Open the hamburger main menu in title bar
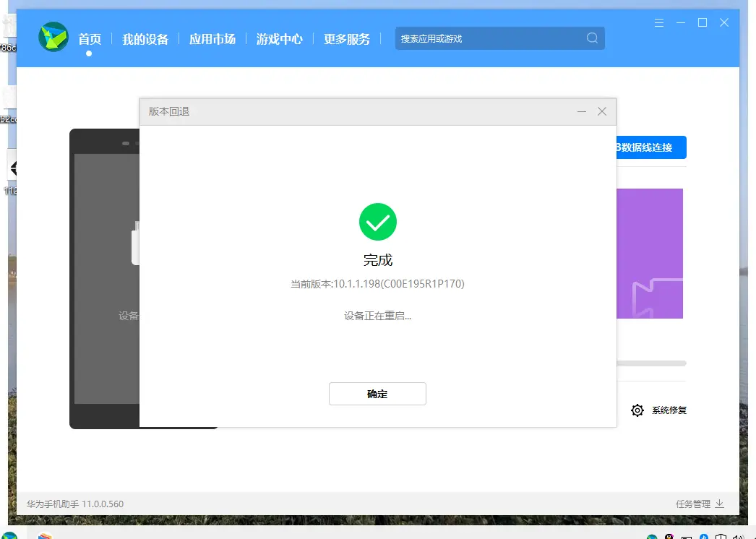Screen dimensions: 756x539 pyautogui.click(x=658, y=22)
